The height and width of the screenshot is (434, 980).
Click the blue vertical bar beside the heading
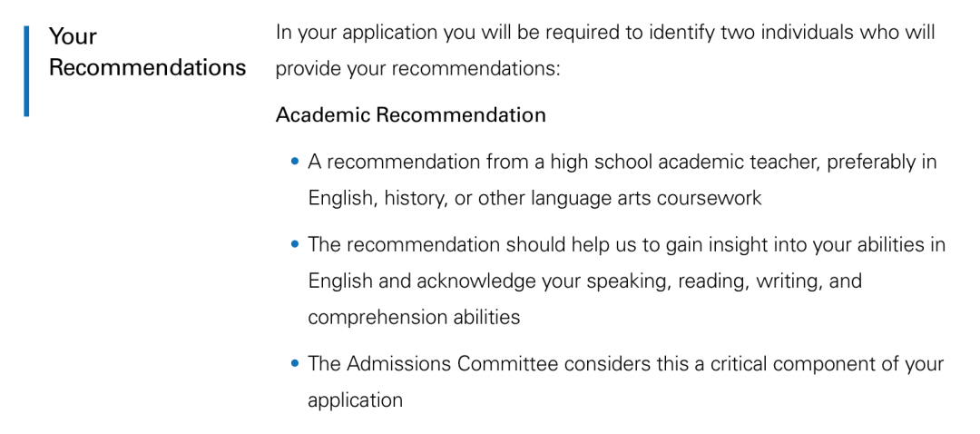(x=26, y=71)
